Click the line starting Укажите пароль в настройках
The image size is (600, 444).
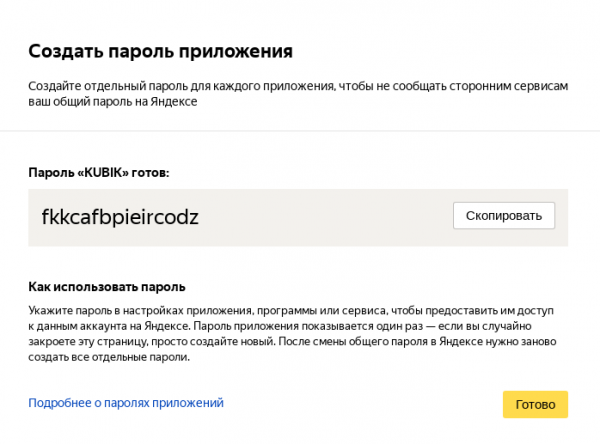(x=290, y=312)
